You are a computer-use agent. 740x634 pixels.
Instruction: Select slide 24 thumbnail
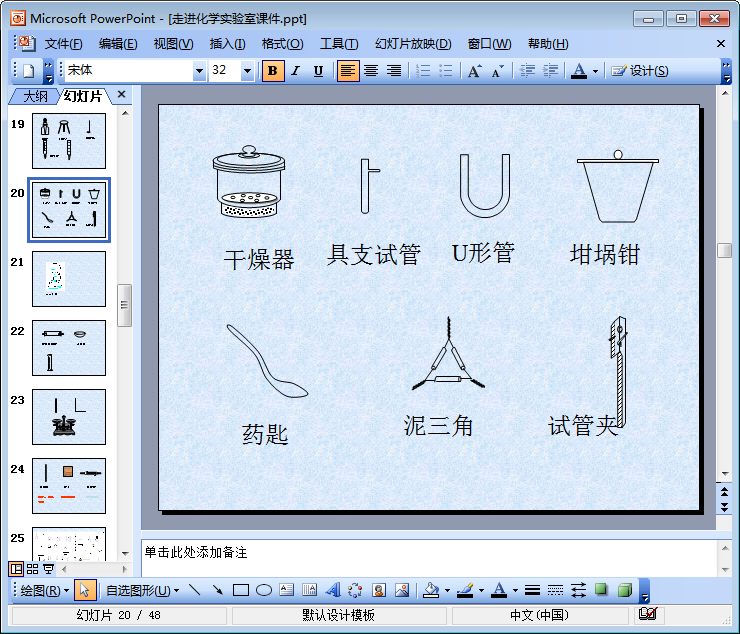69,486
